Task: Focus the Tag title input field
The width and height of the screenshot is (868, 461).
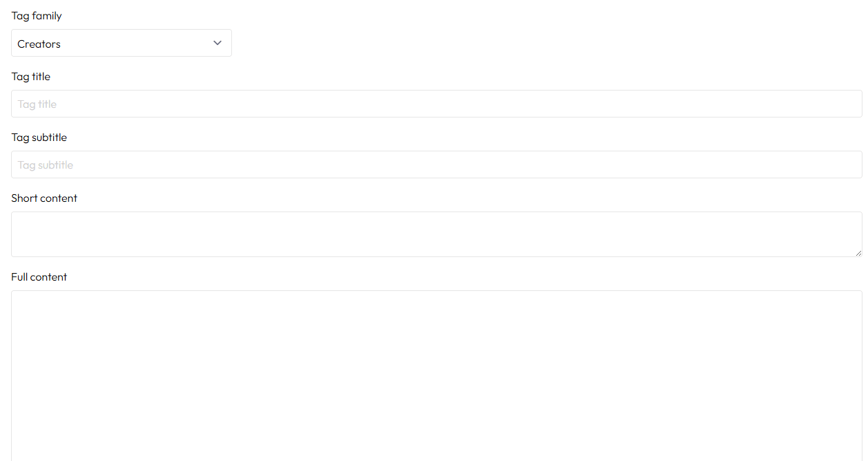Action: (x=436, y=104)
